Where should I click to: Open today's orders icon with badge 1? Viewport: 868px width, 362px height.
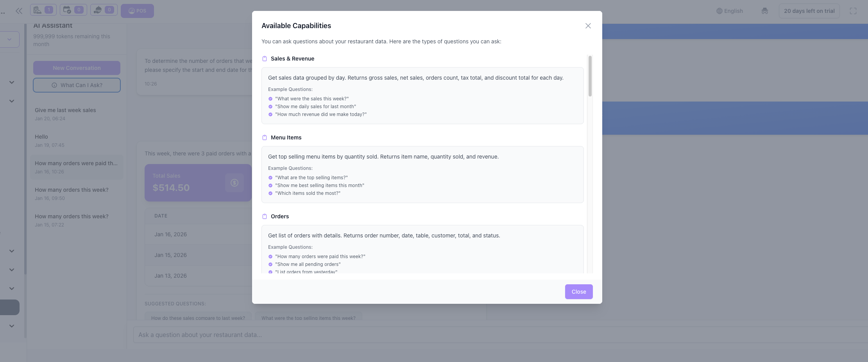click(x=43, y=10)
